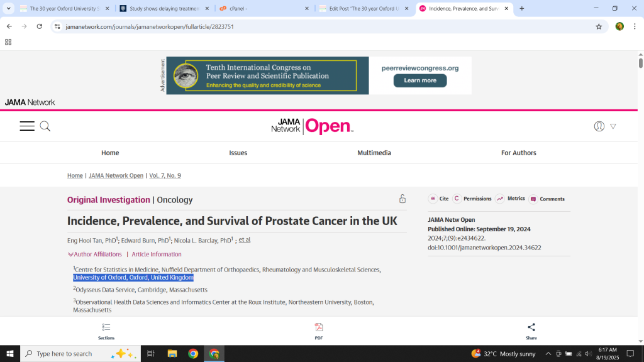The width and height of the screenshot is (644, 362).
Task: Click the Share icon in bottom bar
Action: point(531,327)
